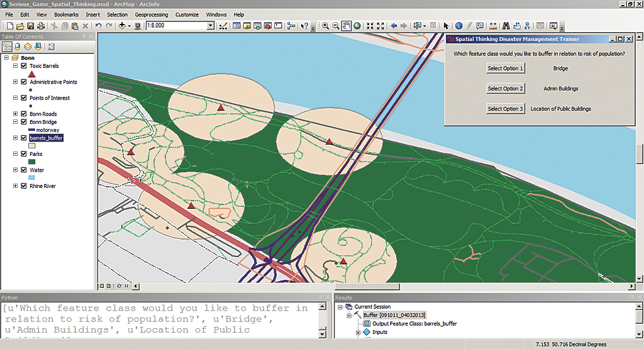The image size is (644, 349).
Task: Uncheck the Toxic Barrels layer
Action: coord(24,66)
